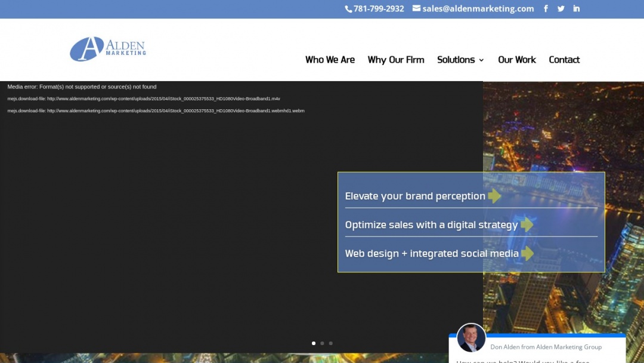Click the envelope icon beside the email address

click(416, 8)
